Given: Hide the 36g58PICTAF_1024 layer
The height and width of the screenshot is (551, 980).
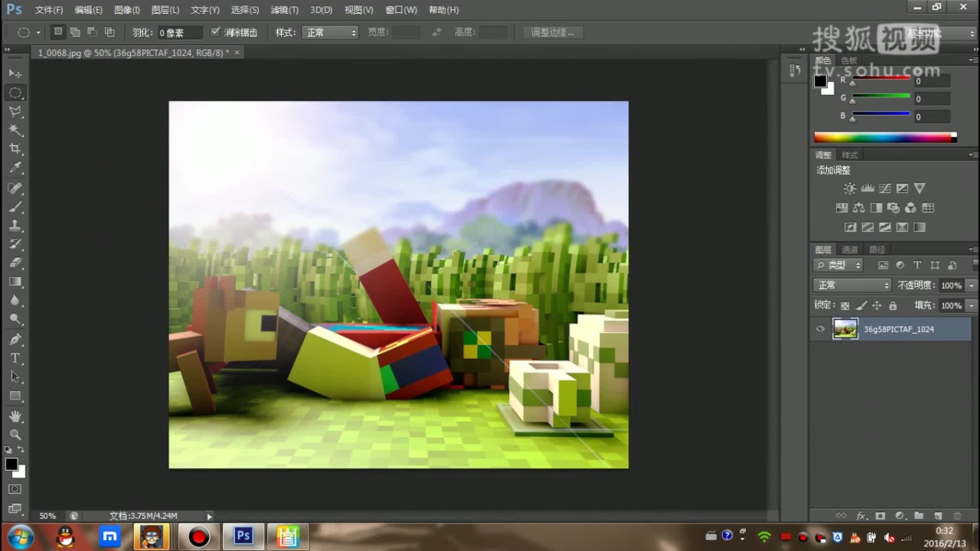Looking at the screenshot, I should click(820, 329).
